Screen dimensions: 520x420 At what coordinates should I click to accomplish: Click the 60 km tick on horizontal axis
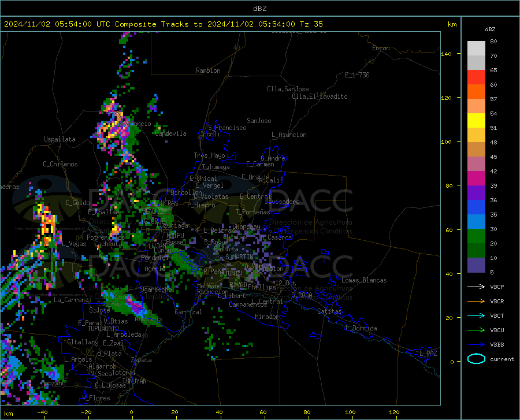pos(263,412)
